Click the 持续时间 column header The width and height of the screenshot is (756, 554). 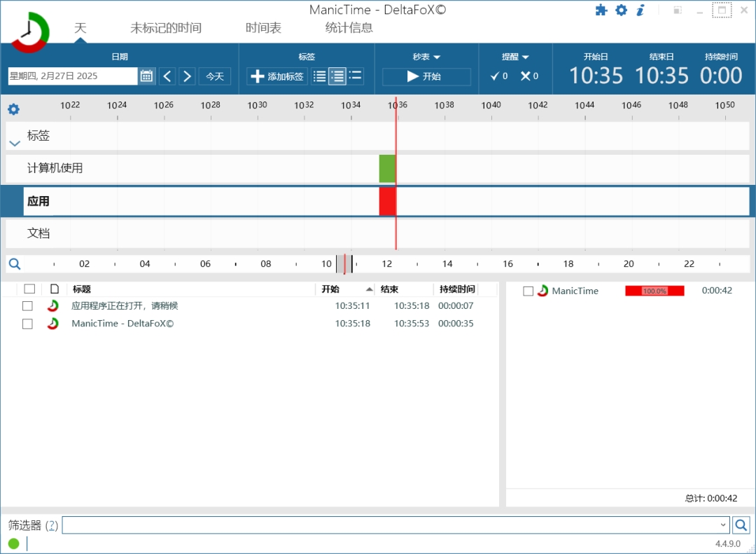click(x=456, y=289)
